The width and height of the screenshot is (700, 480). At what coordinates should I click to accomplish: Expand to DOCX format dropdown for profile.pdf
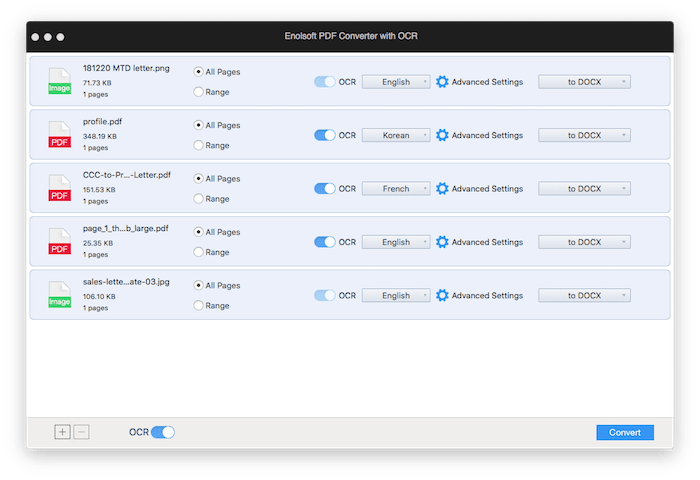584,135
